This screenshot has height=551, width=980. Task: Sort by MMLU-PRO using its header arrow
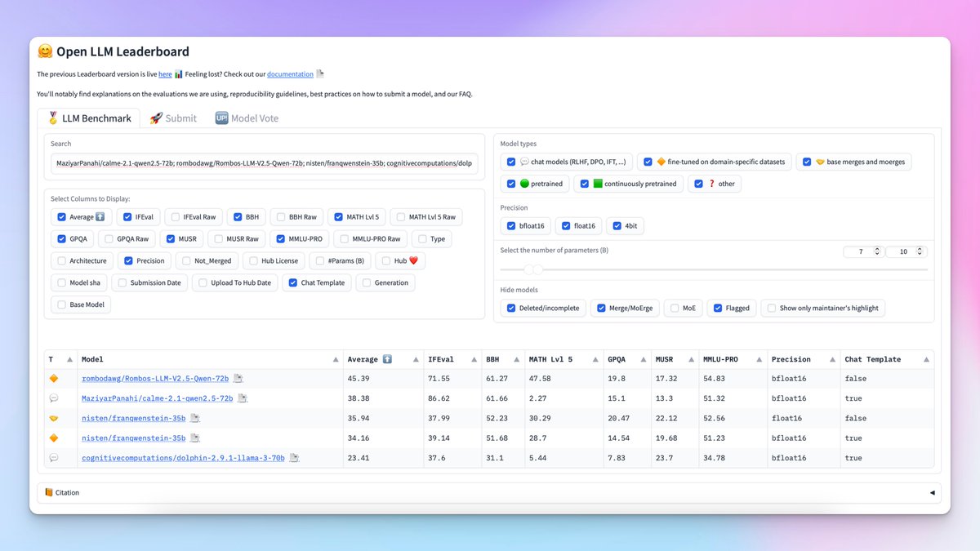760,359
